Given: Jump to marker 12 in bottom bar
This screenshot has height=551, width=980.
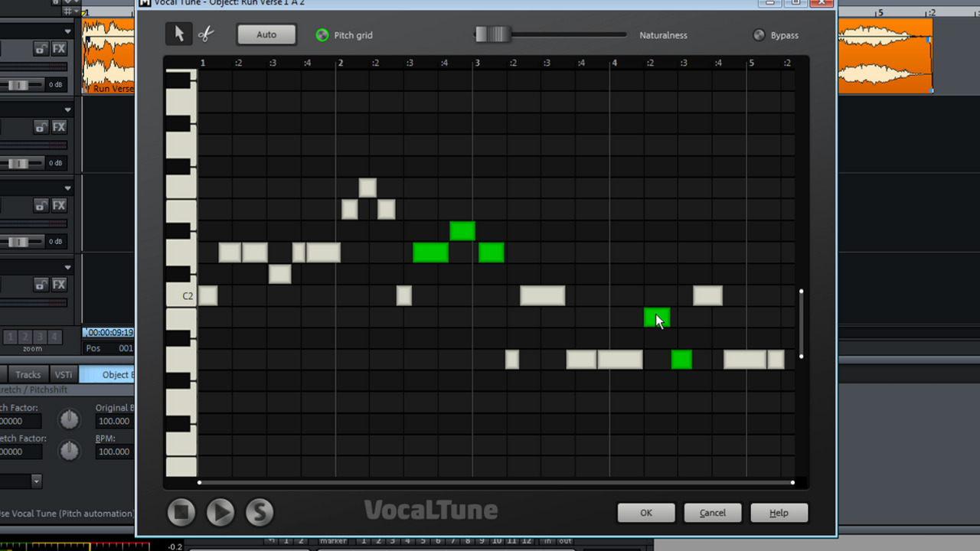Looking at the screenshot, I should pyautogui.click(x=527, y=541).
